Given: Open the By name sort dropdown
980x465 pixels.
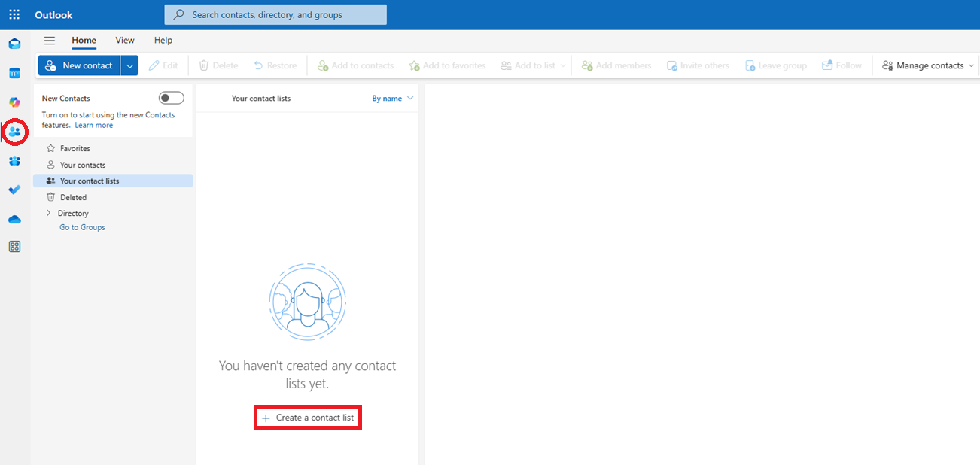Looking at the screenshot, I should point(392,98).
